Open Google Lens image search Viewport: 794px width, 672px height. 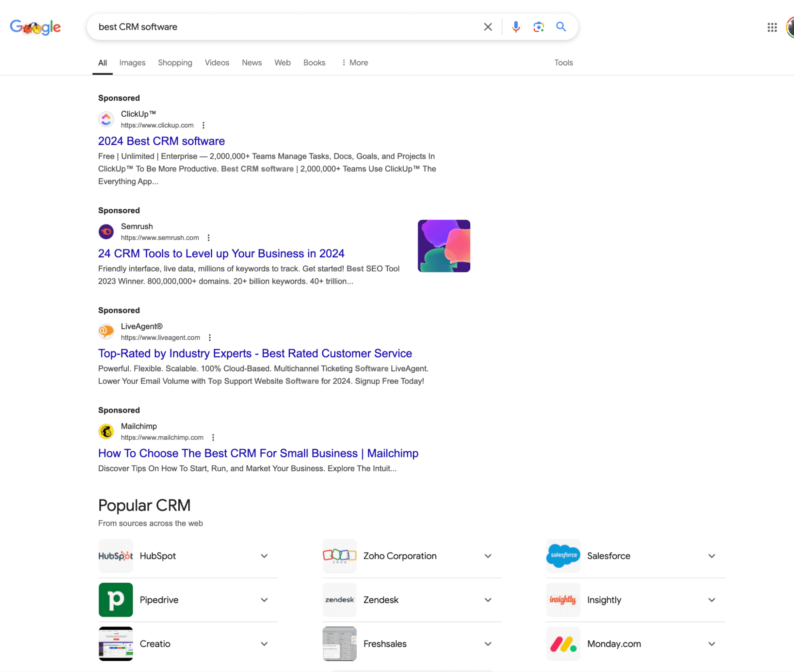pyautogui.click(x=538, y=27)
